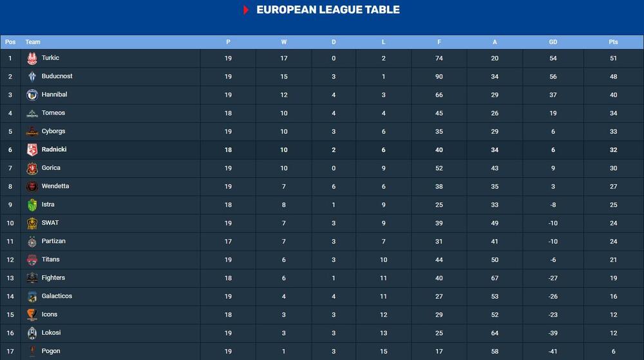The width and height of the screenshot is (644, 360).
Task: Sort table by Pts column header
Action: (613, 43)
